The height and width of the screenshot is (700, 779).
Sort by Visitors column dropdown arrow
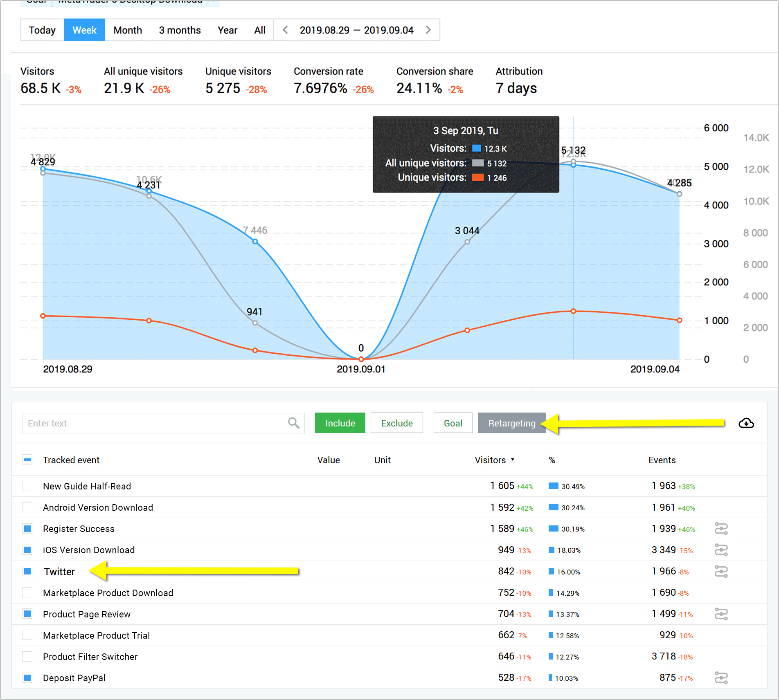pos(512,460)
